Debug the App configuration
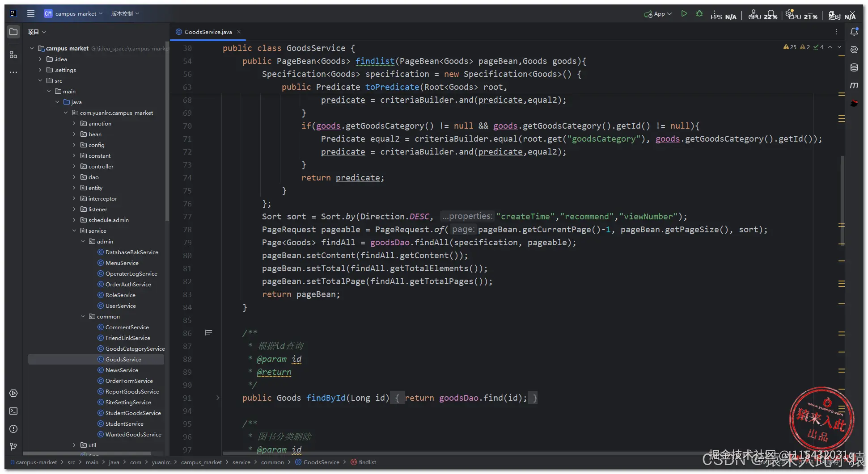 pos(699,13)
